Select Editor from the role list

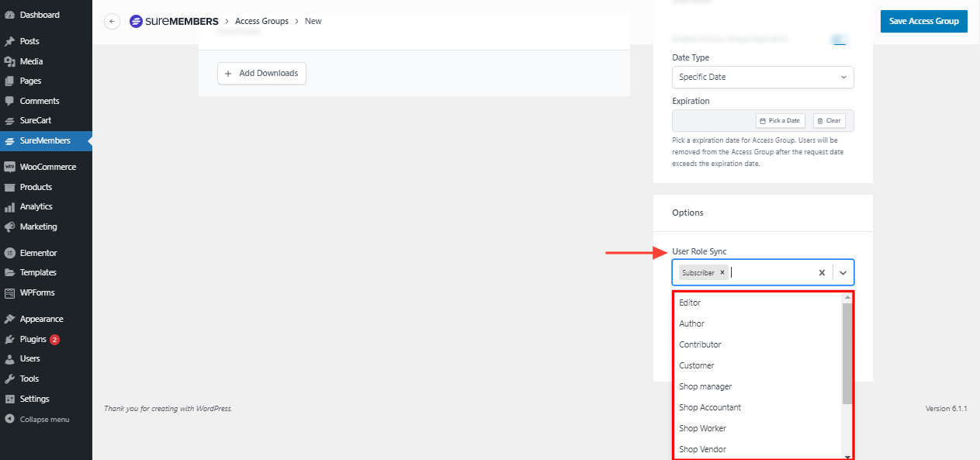pos(690,303)
